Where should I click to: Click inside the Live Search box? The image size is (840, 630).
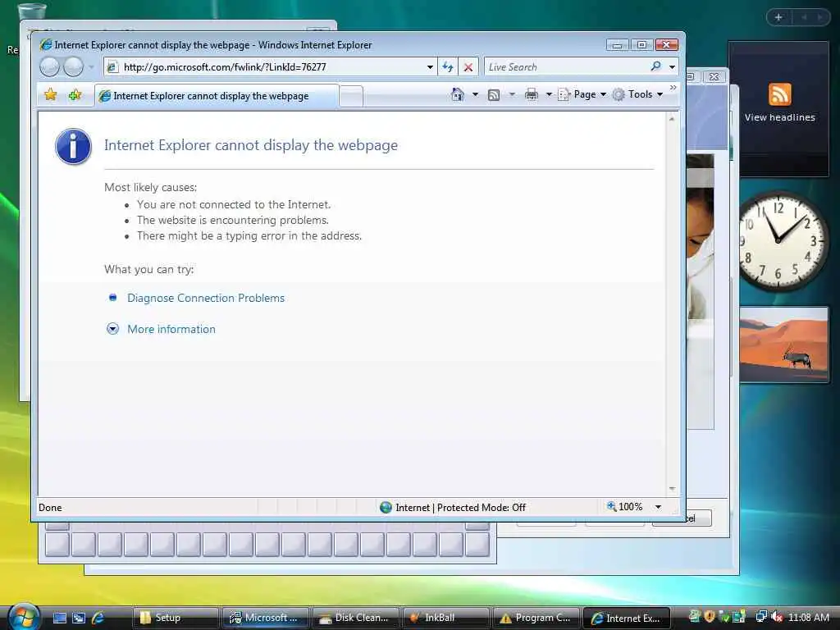point(565,67)
